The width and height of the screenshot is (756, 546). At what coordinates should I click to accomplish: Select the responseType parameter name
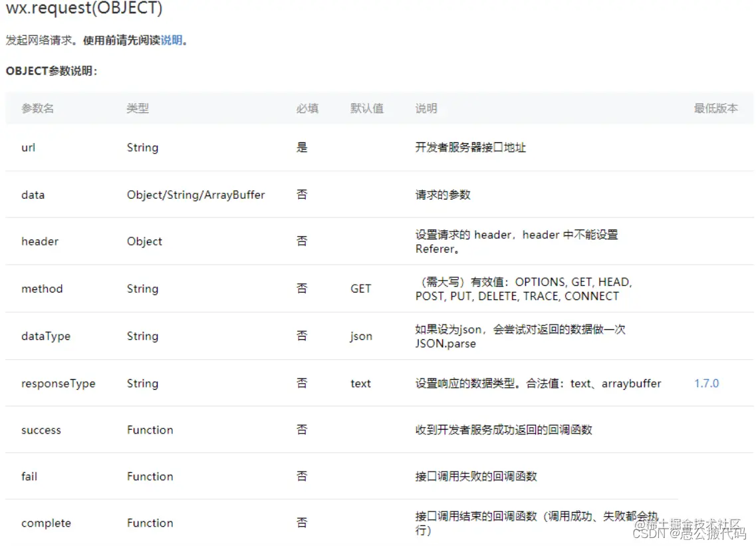(x=59, y=384)
